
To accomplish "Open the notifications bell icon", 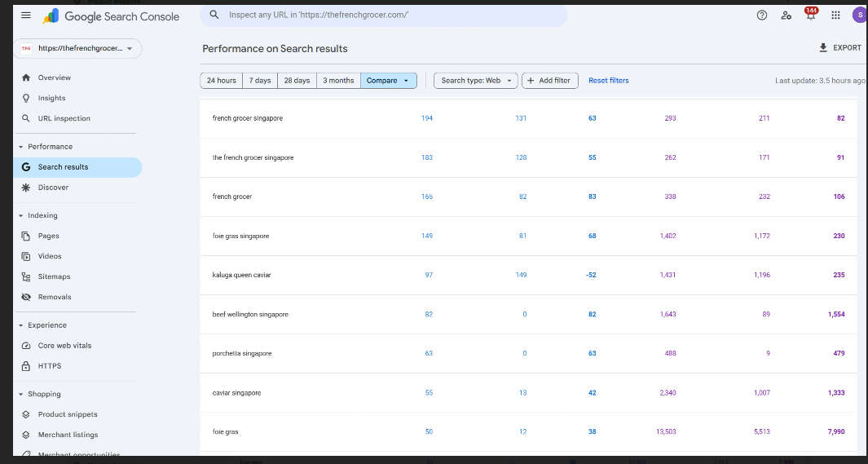I will [x=810, y=15].
